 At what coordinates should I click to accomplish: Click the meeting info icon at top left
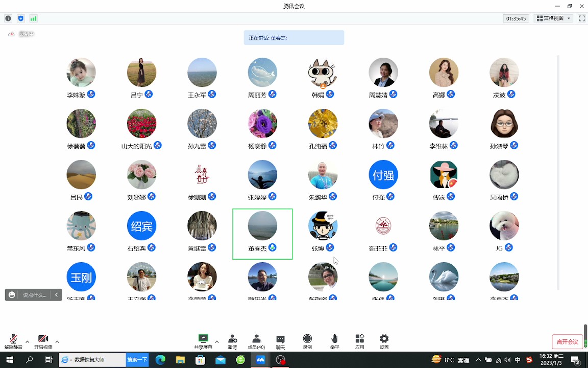(x=8, y=18)
